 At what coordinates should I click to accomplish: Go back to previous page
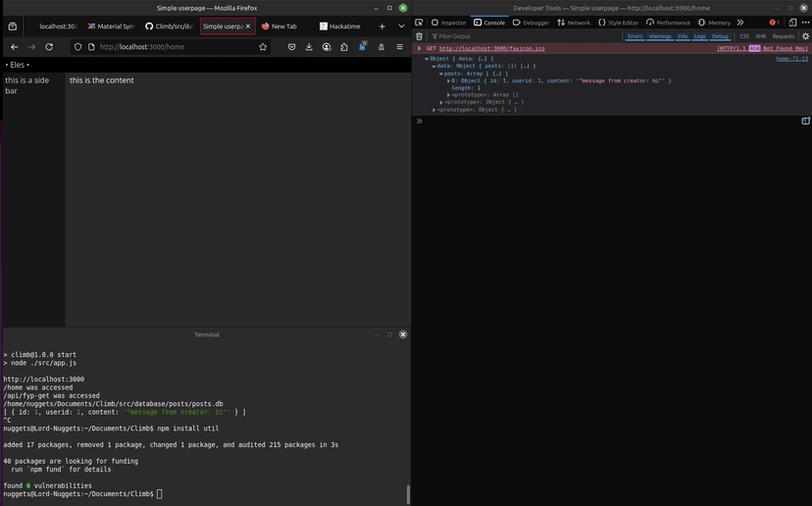(x=14, y=46)
